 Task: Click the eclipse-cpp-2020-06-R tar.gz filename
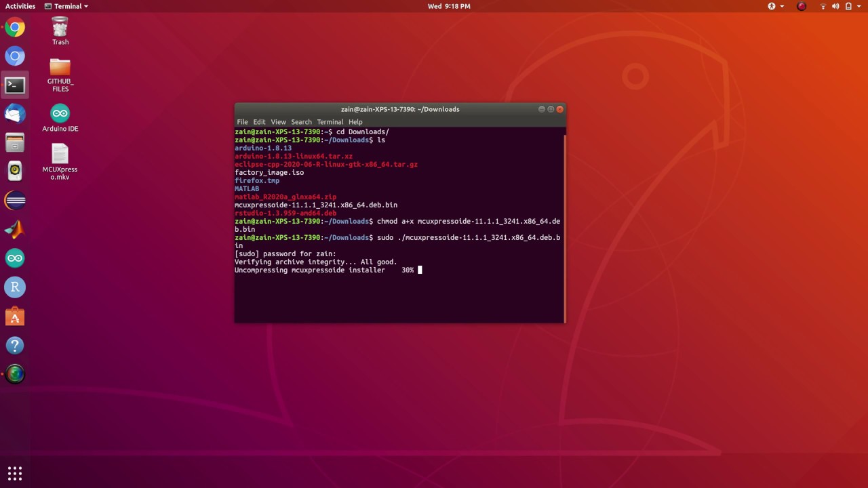(326, 164)
